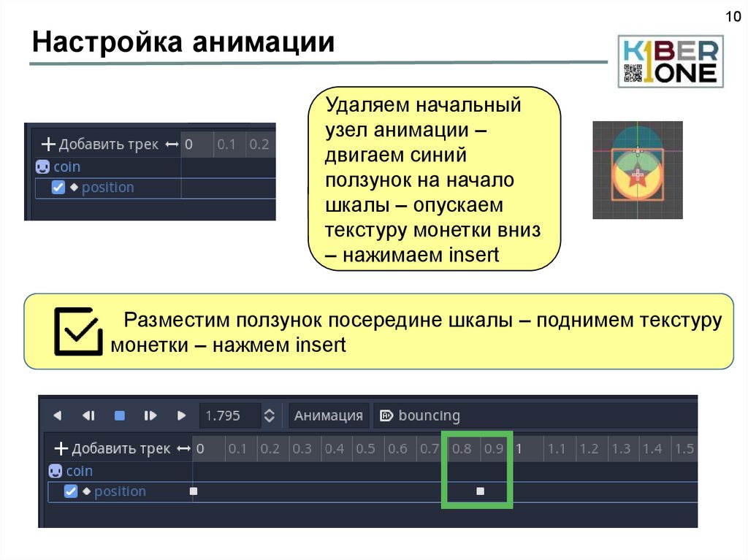The height and width of the screenshot is (560, 748).
Task: Click Добавить трек in upper panel
Action: (101, 145)
